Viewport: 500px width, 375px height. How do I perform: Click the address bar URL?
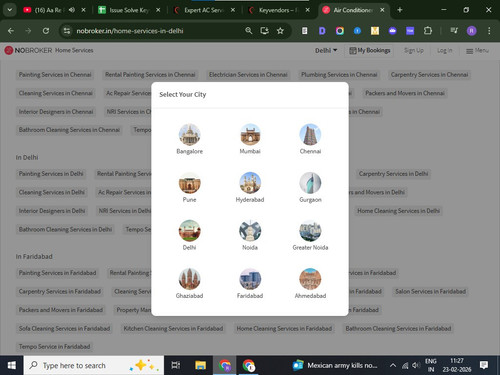point(130,31)
